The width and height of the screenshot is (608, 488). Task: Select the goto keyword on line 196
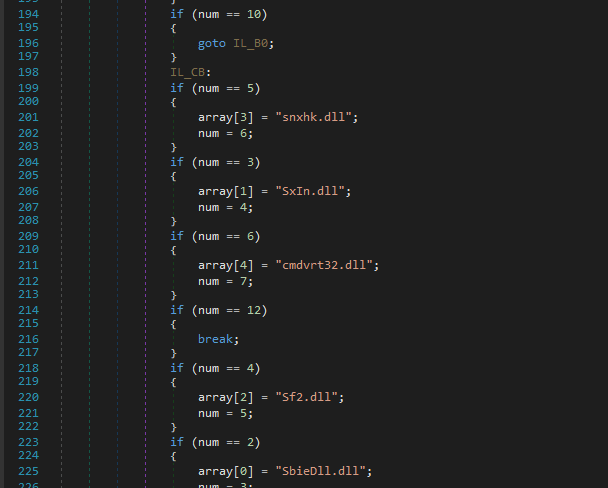click(x=212, y=43)
